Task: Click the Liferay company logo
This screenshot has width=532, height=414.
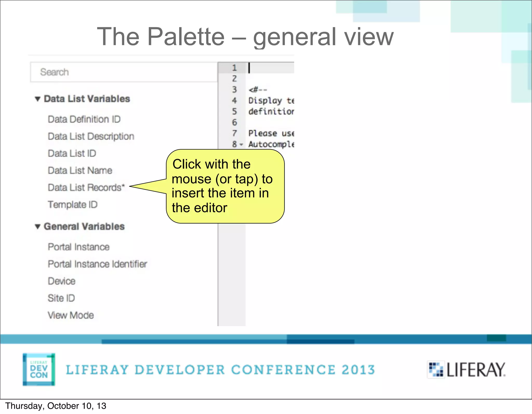Action: click(x=467, y=370)
